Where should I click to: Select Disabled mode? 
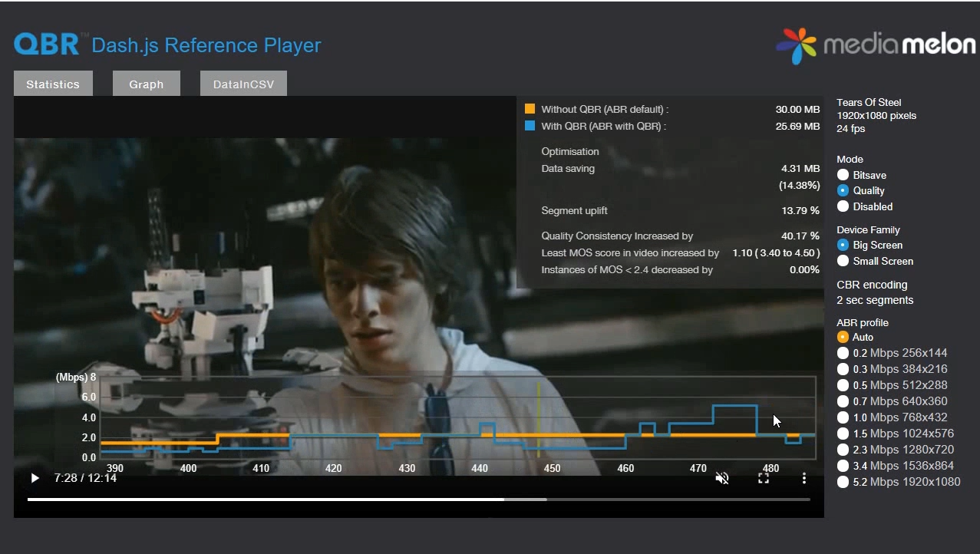click(x=843, y=206)
